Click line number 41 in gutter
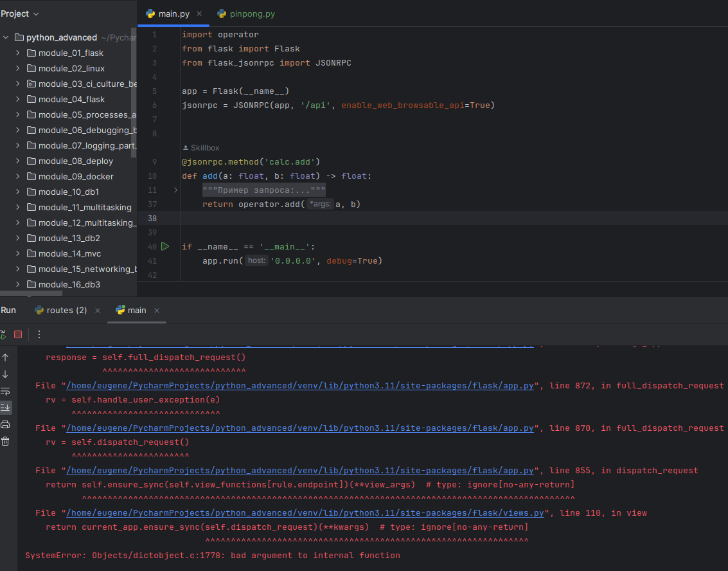 (152, 260)
